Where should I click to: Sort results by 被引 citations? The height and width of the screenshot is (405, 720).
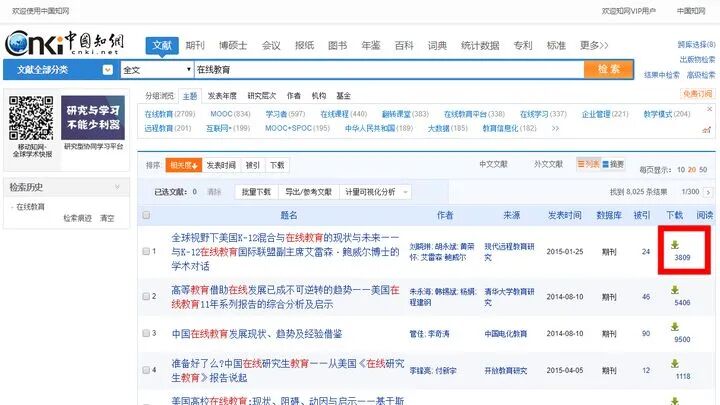point(253,165)
